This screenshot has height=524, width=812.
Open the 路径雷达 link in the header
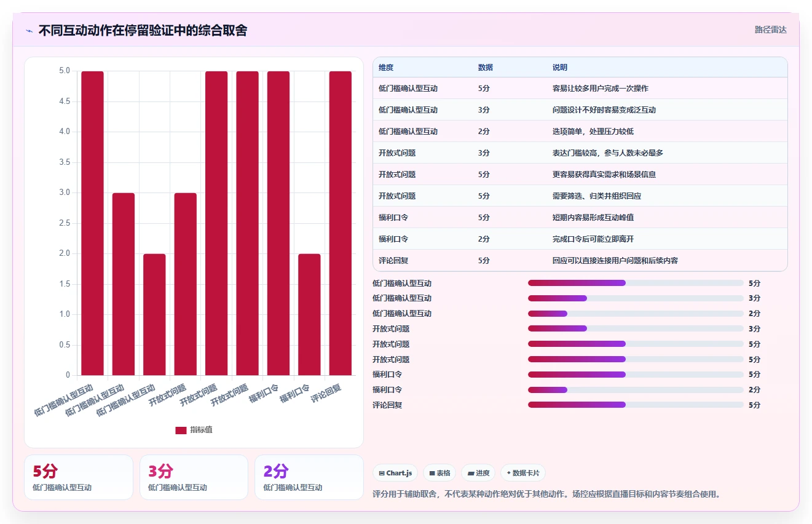click(770, 30)
